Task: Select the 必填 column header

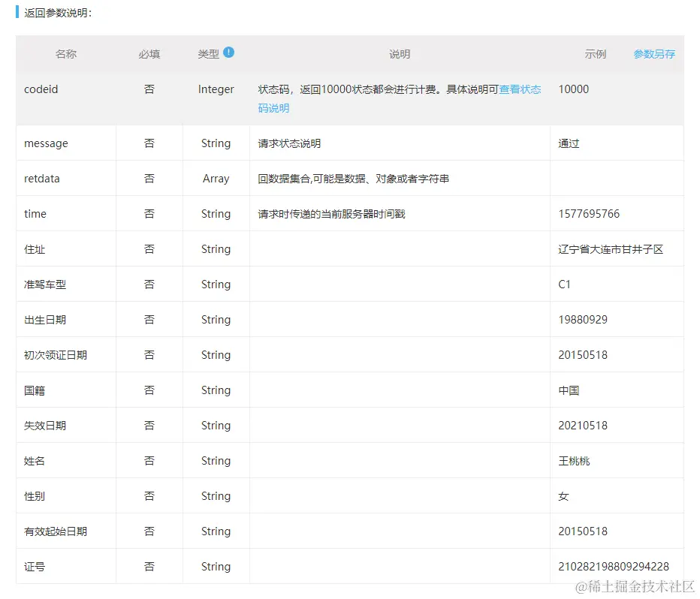Action: tap(149, 54)
